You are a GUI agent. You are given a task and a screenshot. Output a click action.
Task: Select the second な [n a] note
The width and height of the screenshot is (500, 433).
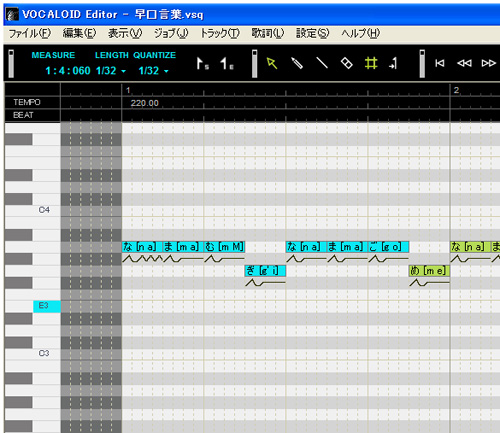point(306,247)
